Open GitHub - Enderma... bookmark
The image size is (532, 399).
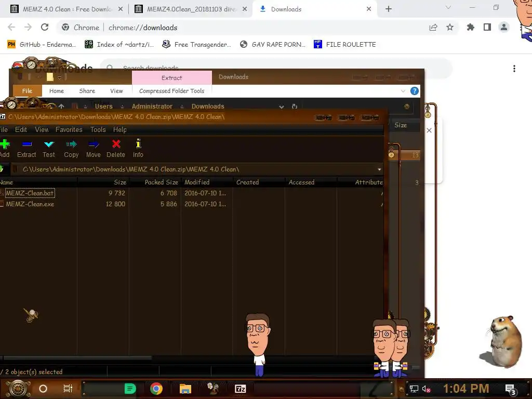[x=42, y=45]
